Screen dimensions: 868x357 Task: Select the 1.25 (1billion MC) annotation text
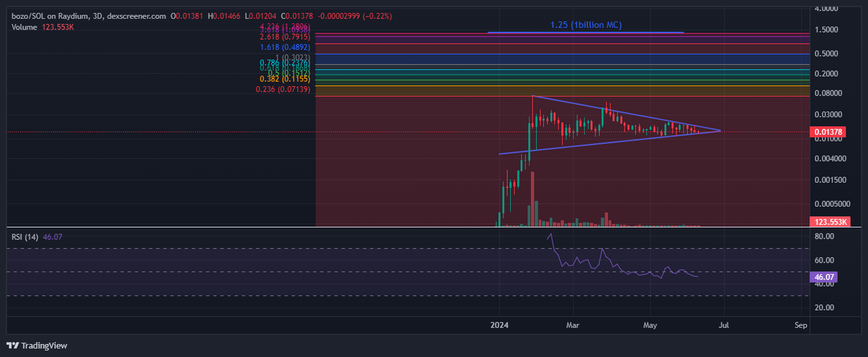tap(586, 25)
